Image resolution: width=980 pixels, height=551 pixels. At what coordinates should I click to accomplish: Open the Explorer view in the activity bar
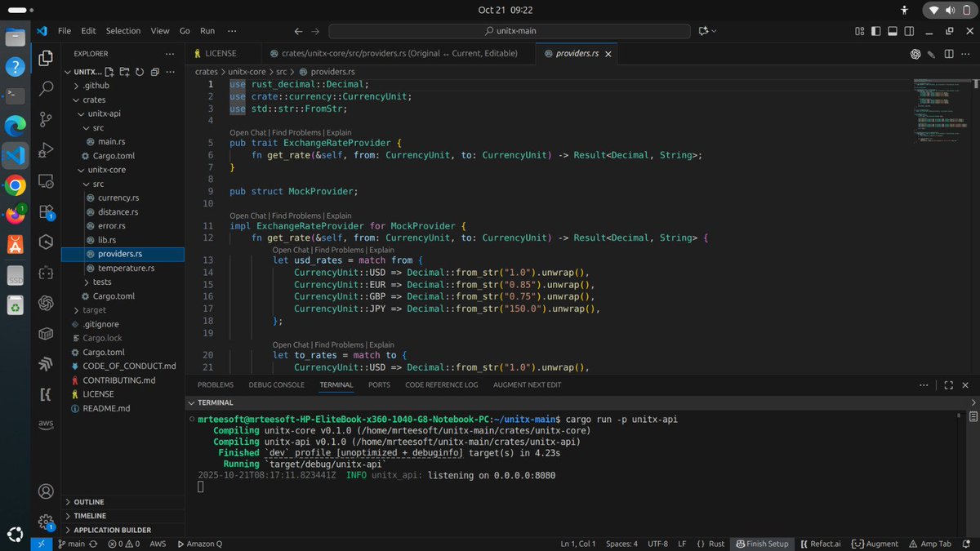[x=46, y=58]
